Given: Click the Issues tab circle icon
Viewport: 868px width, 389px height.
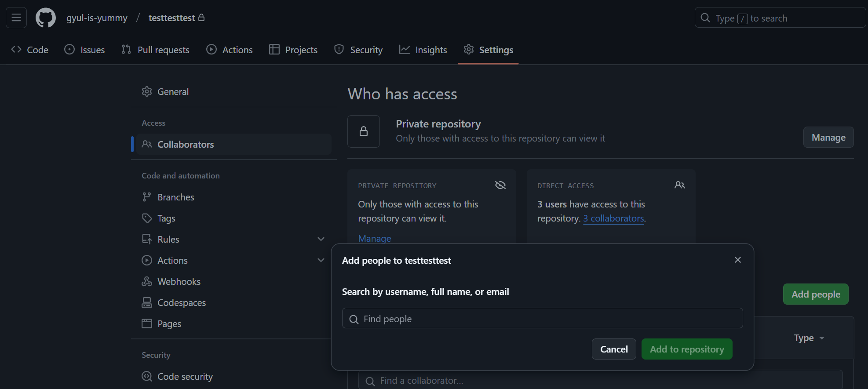Looking at the screenshot, I should point(69,50).
